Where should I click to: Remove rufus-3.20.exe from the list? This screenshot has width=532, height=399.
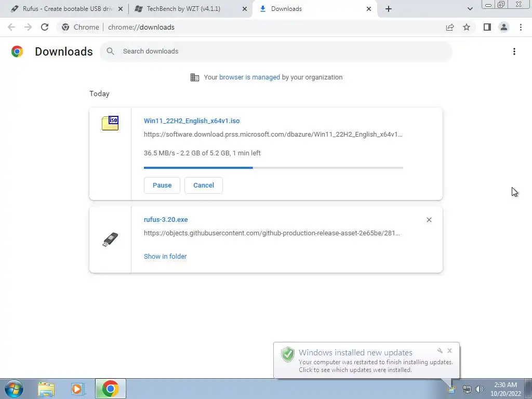click(x=429, y=220)
